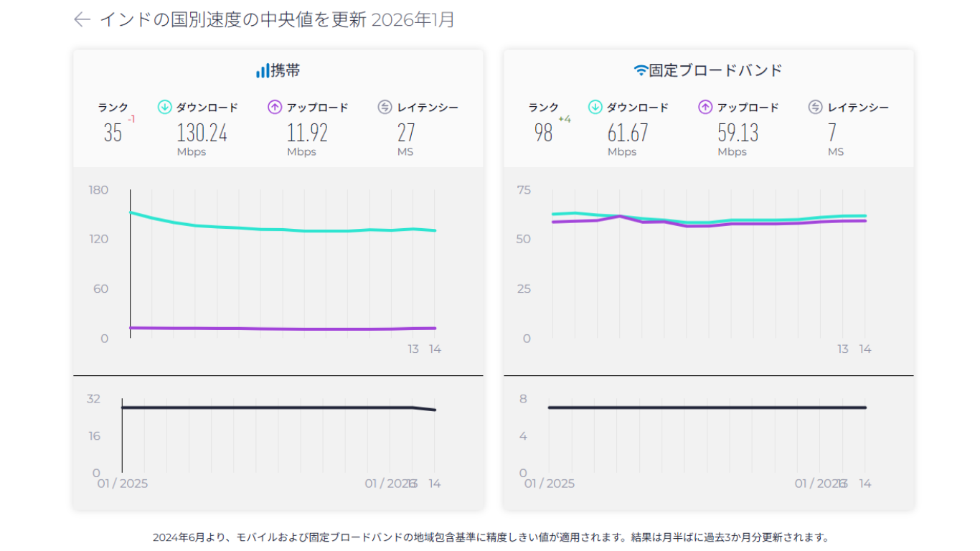Click the mobile レイテンシー latency icon
This screenshot has height=551, width=980.
pyautogui.click(x=383, y=107)
